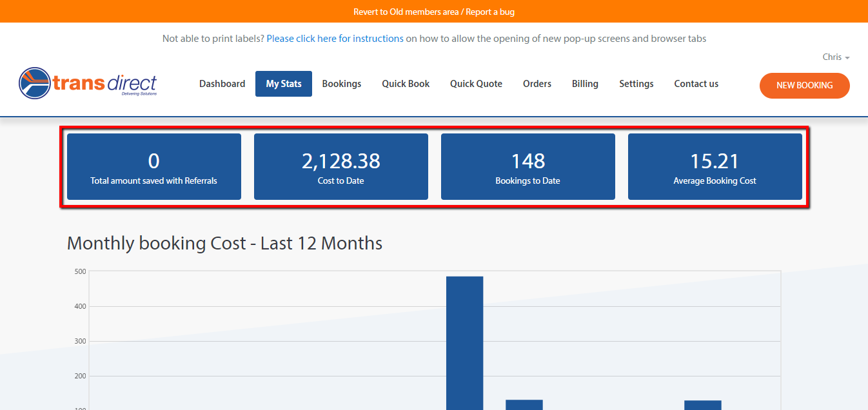
Task: Click the 400 y-axis label
Action: click(80, 306)
